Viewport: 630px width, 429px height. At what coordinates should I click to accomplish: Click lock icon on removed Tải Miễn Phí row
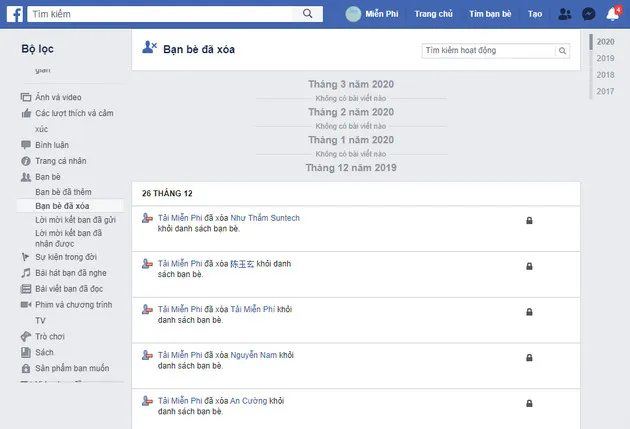(529, 312)
